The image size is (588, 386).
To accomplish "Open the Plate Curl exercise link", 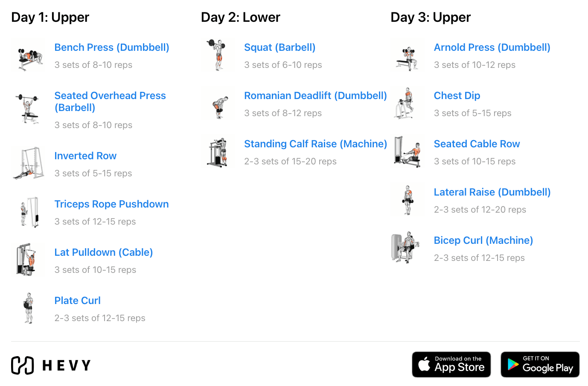I will [77, 300].
